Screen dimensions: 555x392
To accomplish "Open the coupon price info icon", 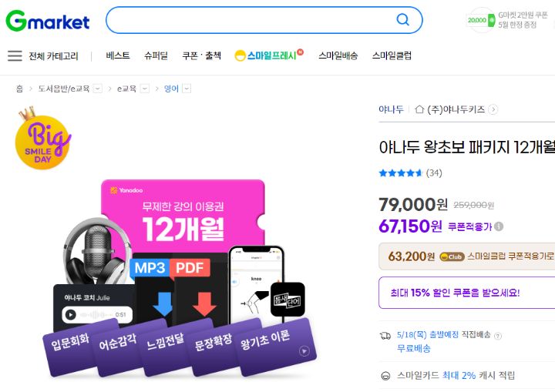I will (499, 226).
